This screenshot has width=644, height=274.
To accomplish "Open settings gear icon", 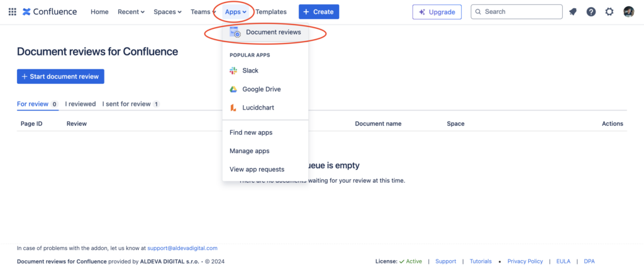I will coord(609,12).
